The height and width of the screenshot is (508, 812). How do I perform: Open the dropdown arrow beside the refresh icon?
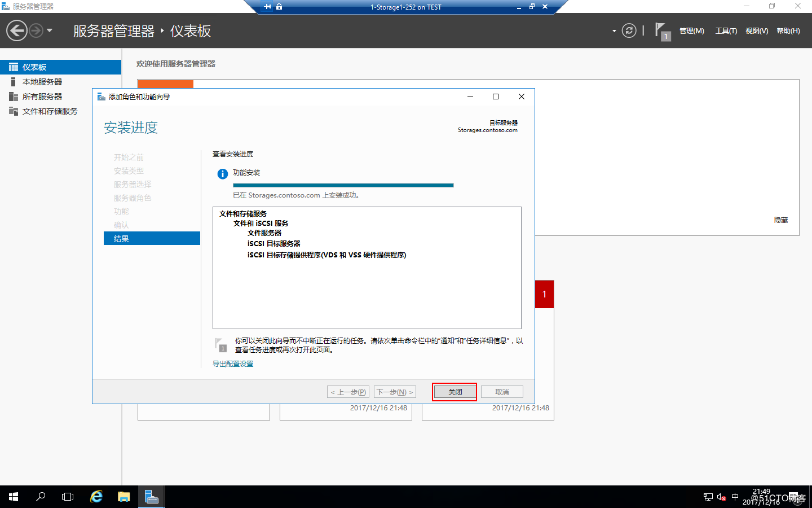(614, 31)
